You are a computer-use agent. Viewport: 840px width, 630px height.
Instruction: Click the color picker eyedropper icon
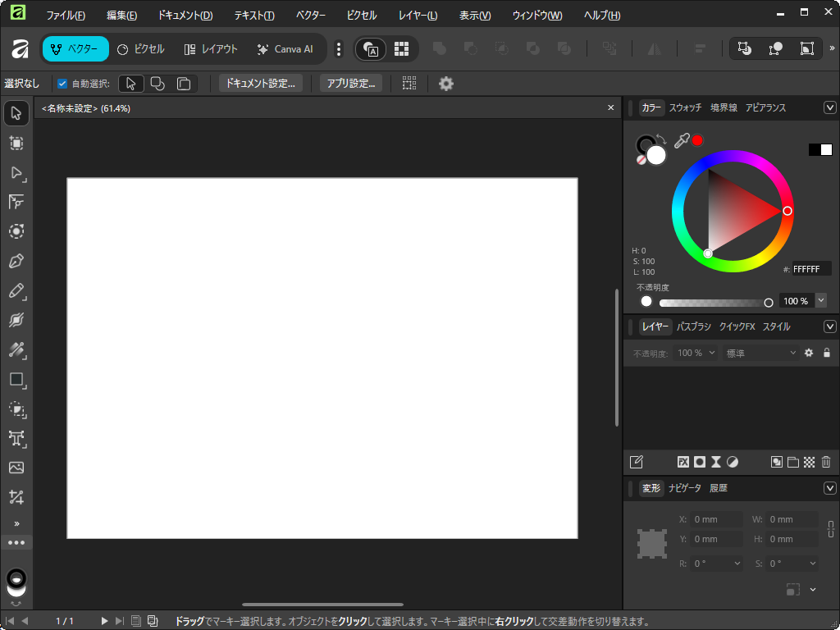682,141
